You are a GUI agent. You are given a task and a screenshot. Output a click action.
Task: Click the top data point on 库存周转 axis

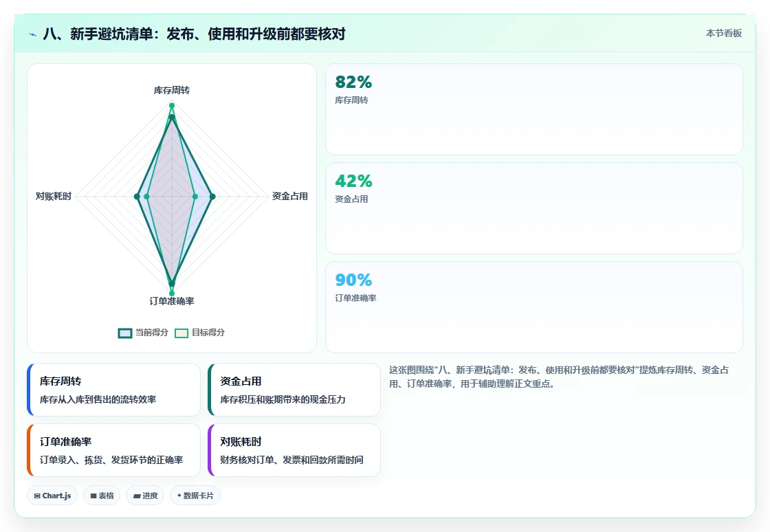[x=172, y=106]
